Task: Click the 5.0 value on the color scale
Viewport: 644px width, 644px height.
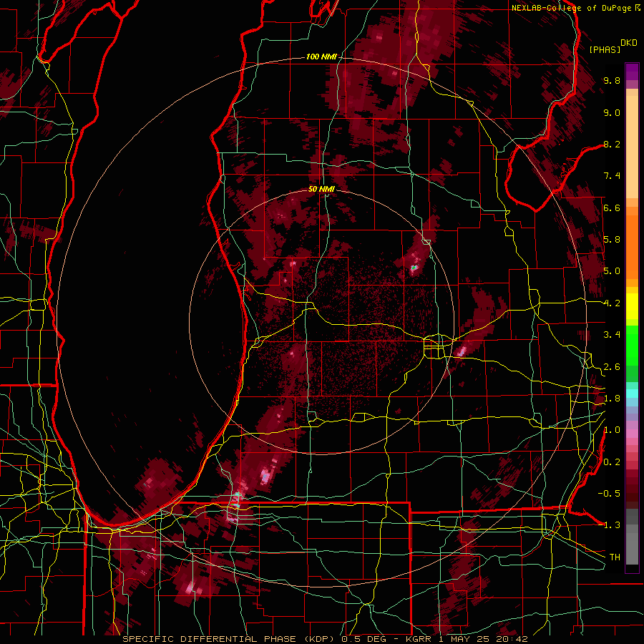Action: [612, 271]
